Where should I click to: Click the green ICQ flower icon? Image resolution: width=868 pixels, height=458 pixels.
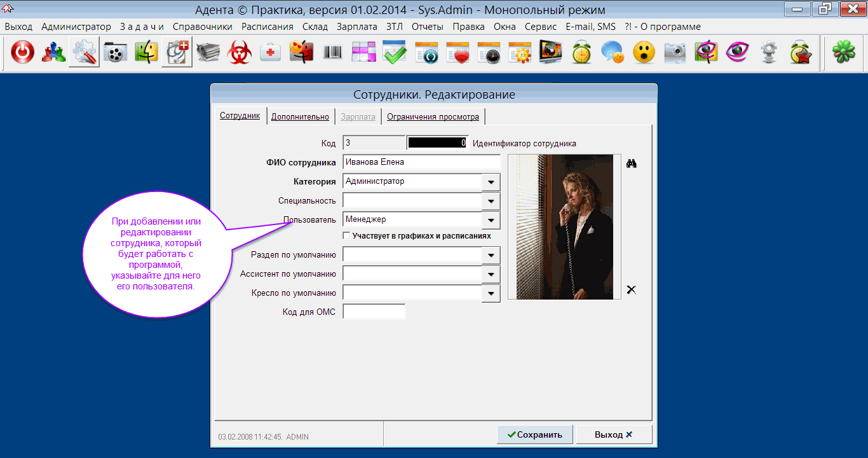(841, 53)
